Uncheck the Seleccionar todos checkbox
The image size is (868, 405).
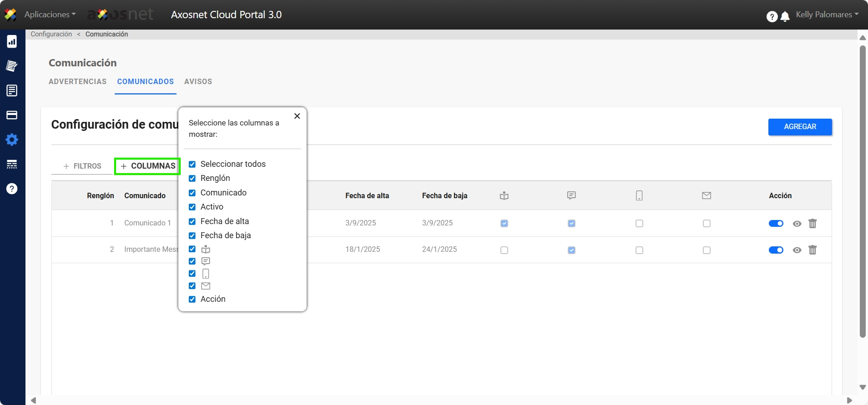point(192,164)
